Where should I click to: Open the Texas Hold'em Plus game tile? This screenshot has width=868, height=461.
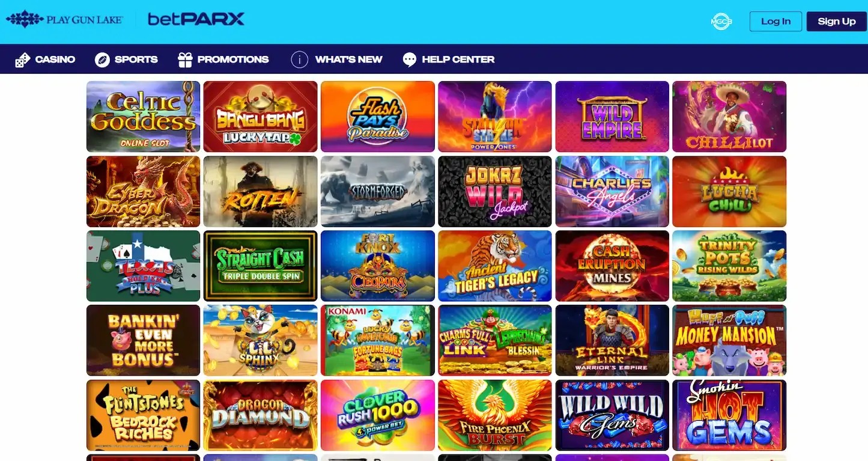point(143,266)
